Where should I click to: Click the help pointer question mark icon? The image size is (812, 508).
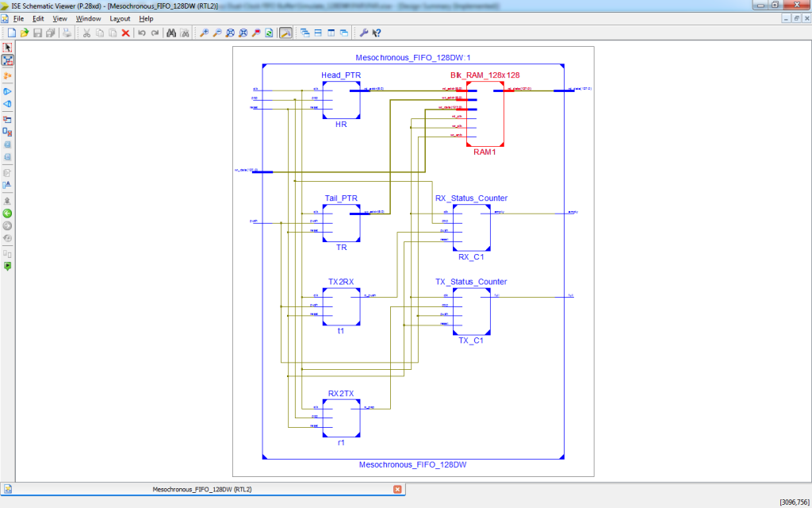click(377, 33)
